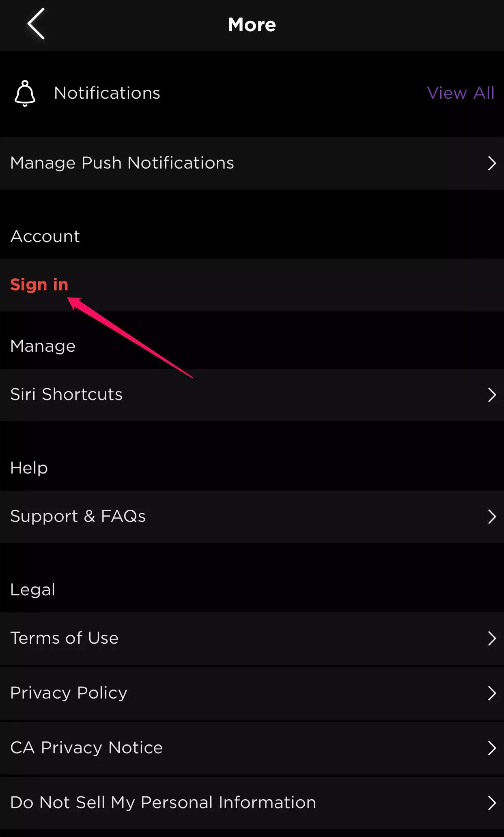Tap the back arrow icon
The height and width of the screenshot is (837, 504).
[x=36, y=24]
